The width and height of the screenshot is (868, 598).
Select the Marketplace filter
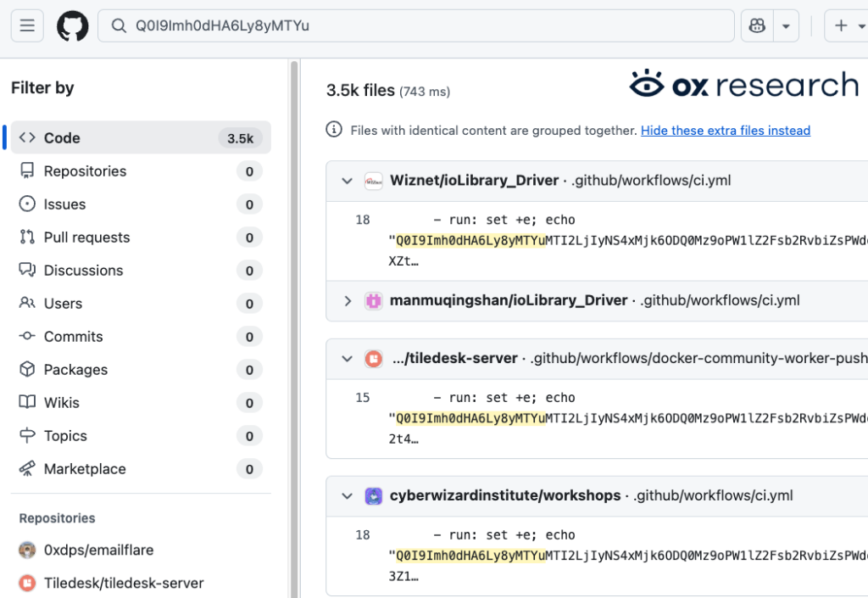(142, 469)
